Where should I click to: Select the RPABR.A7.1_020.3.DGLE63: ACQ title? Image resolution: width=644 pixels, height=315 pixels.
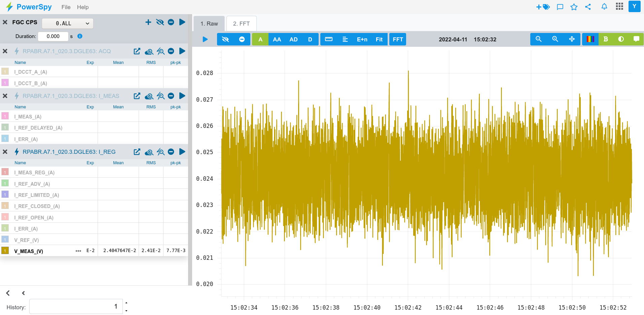67,51
